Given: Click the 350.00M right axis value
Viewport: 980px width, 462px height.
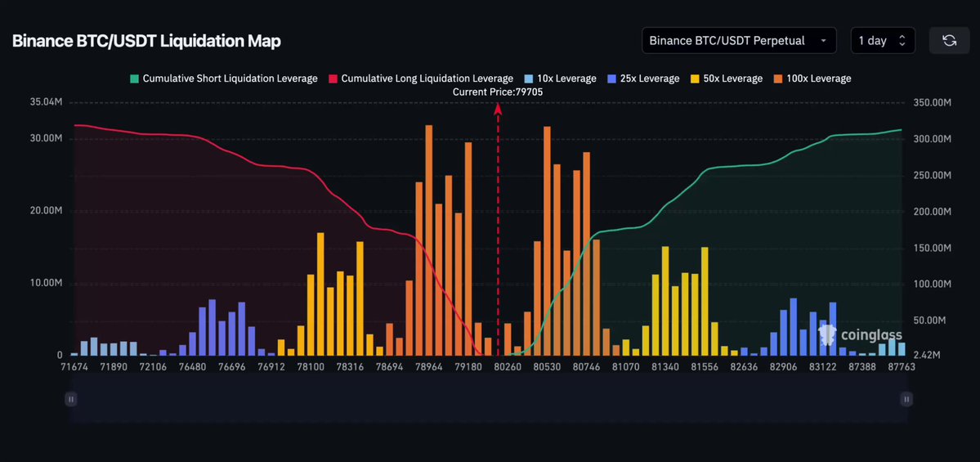Looking at the screenshot, I should 932,102.
